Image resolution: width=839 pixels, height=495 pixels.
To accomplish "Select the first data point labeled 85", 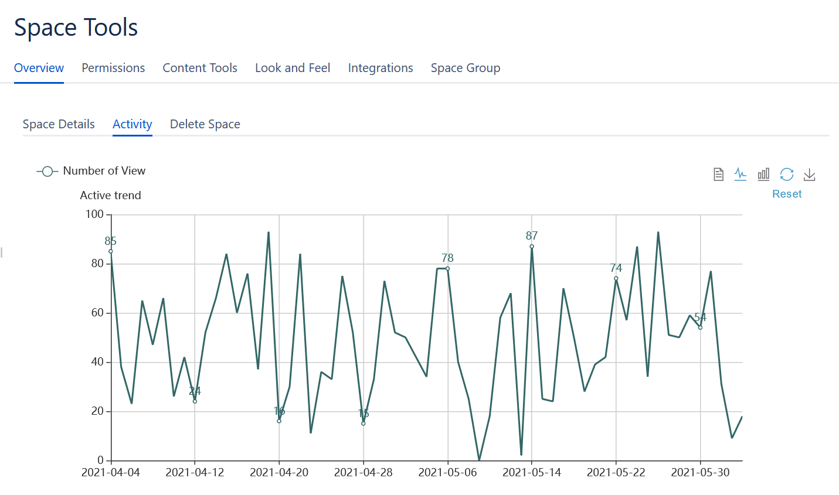I will click(111, 251).
